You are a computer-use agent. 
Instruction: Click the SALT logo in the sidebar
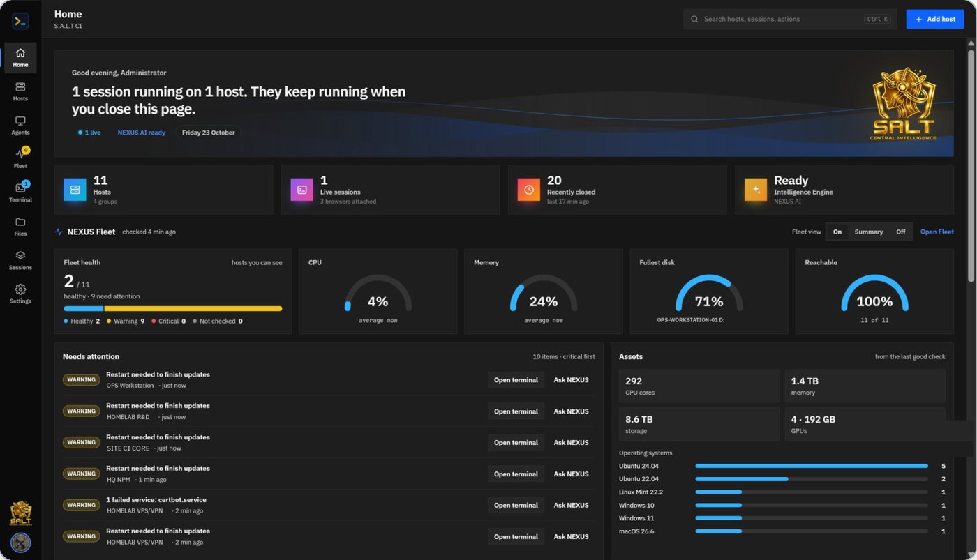(20, 513)
